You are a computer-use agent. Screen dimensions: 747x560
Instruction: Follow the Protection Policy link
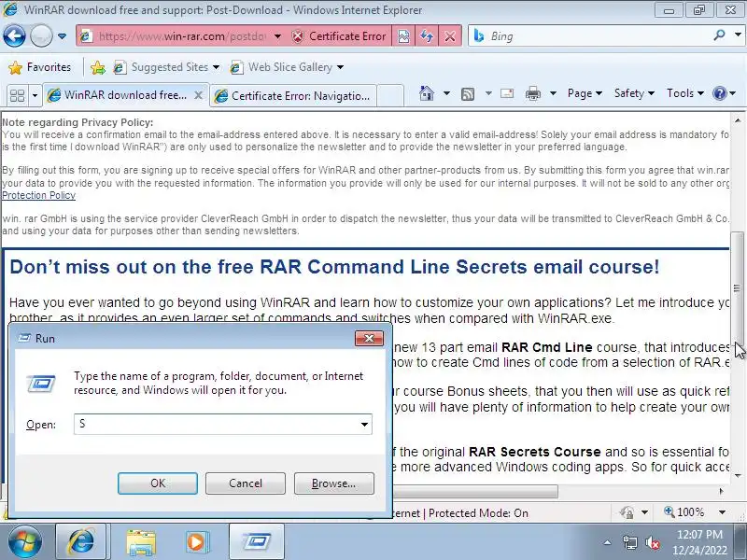point(38,195)
